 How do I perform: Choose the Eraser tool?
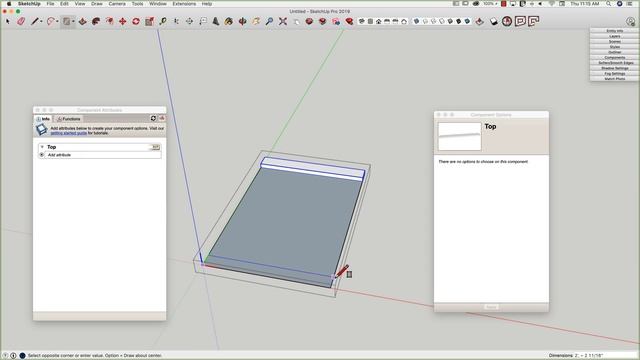pos(21,21)
